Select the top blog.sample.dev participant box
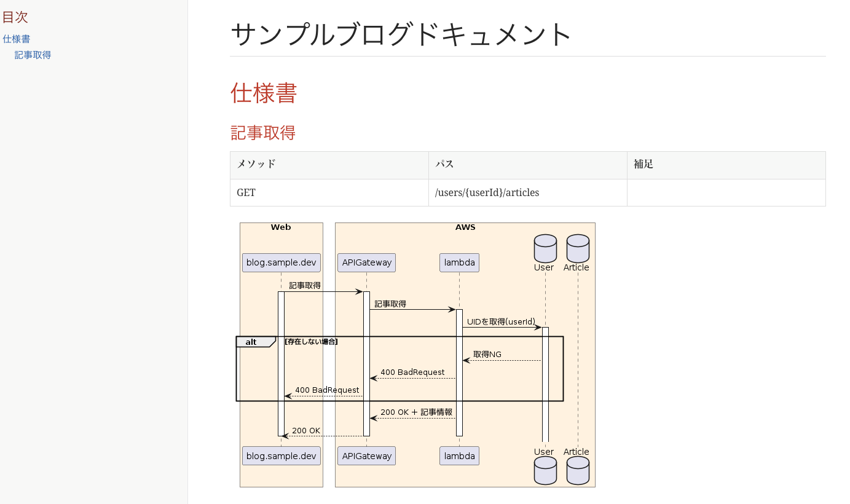This screenshot has height=504, width=850. 281,262
